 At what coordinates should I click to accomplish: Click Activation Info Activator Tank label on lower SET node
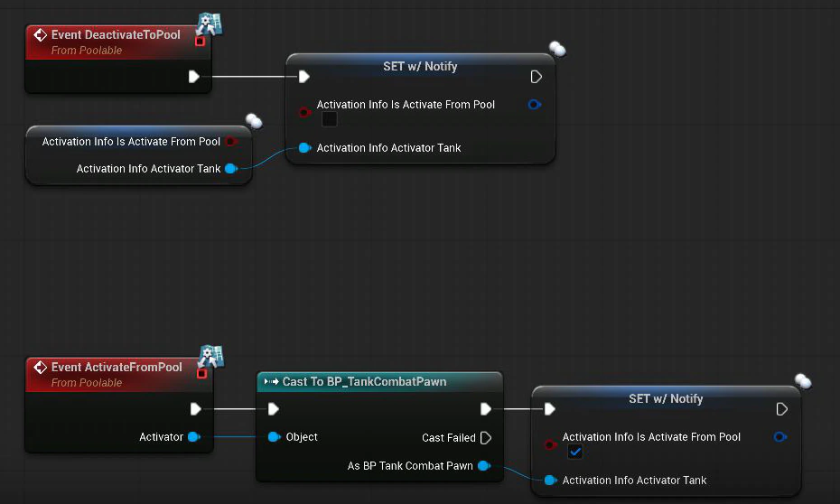(634, 481)
